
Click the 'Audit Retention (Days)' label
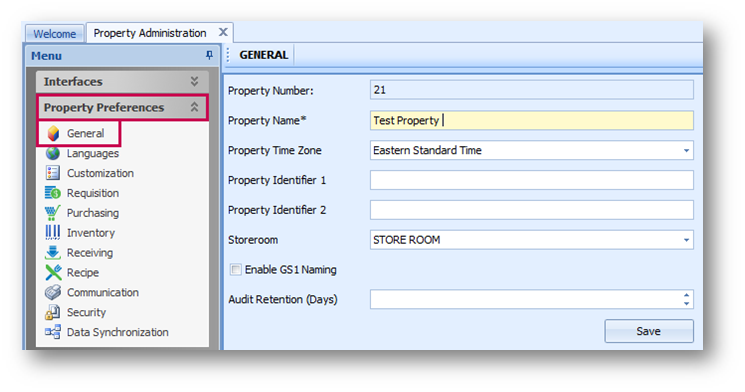(283, 300)
